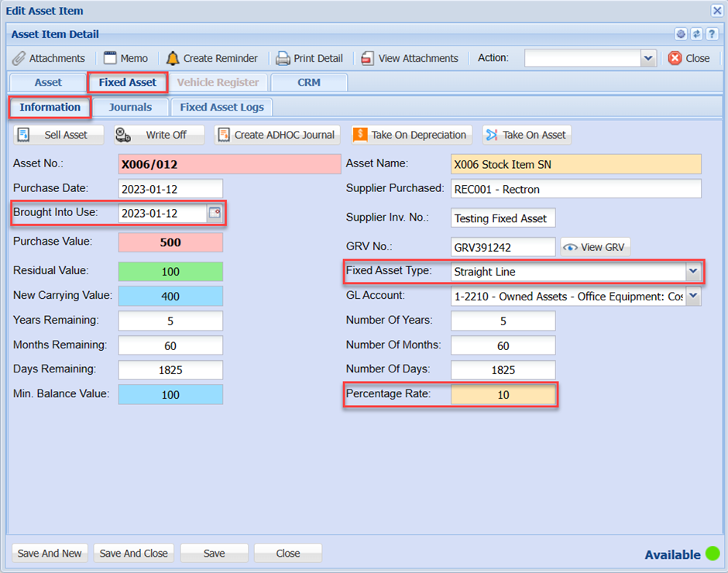Open Brought Into Use date picker
Viewport: 728px width, 573px height.
215,213
